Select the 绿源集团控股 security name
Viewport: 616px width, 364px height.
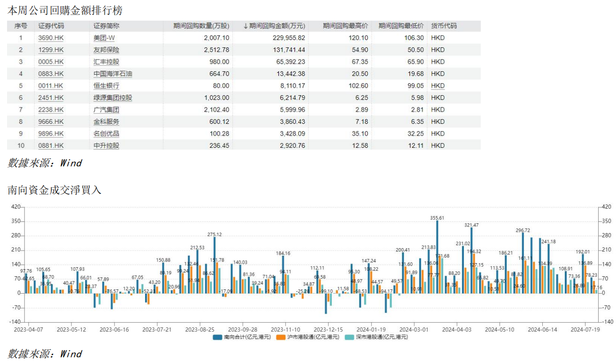click(113, 98)
